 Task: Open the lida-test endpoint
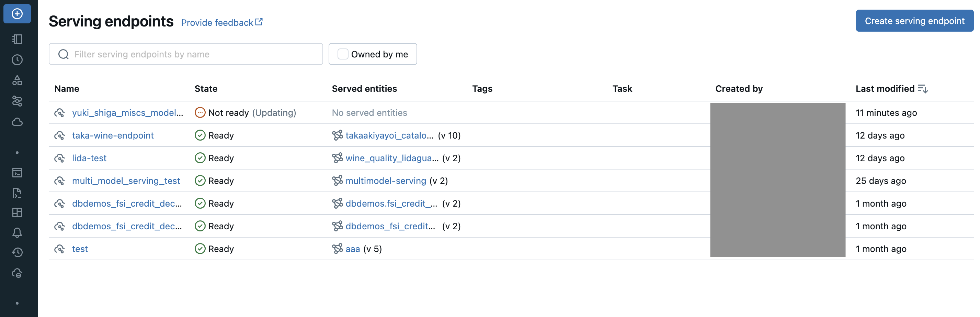(x=89, y=158)
